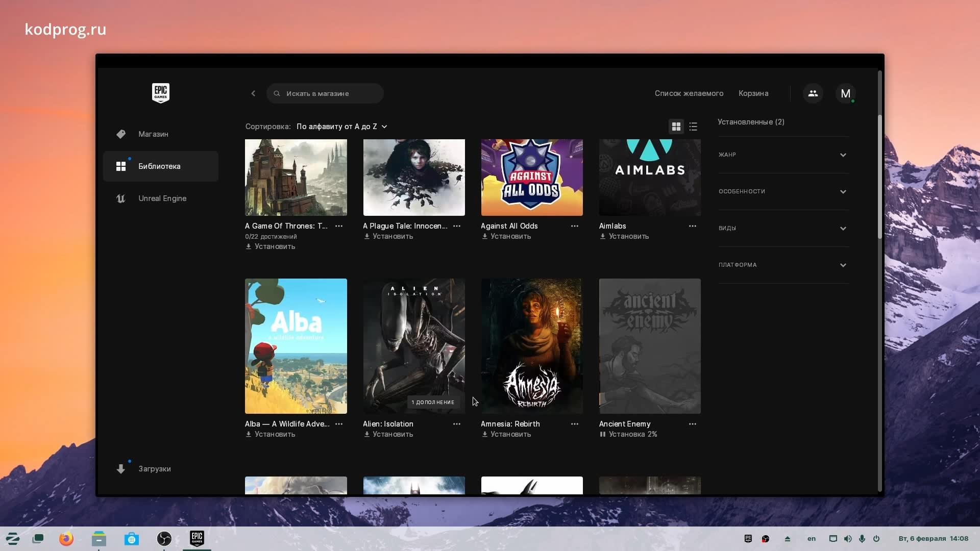This screenshot has height=551, width=980.
Task: Open the Software store taskbar icon
Action: click(x=132, y=538)
